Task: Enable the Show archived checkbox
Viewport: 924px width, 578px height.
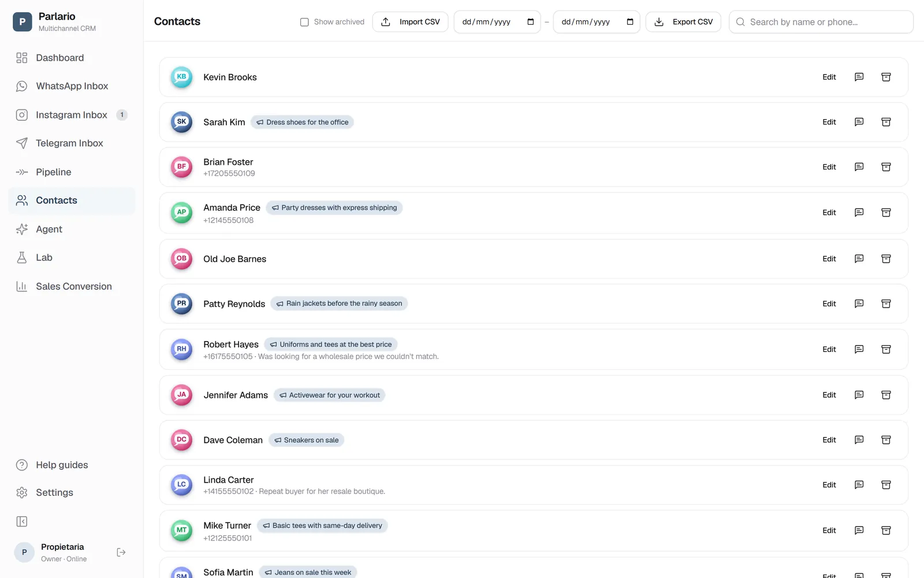Action: pos(304,22)
